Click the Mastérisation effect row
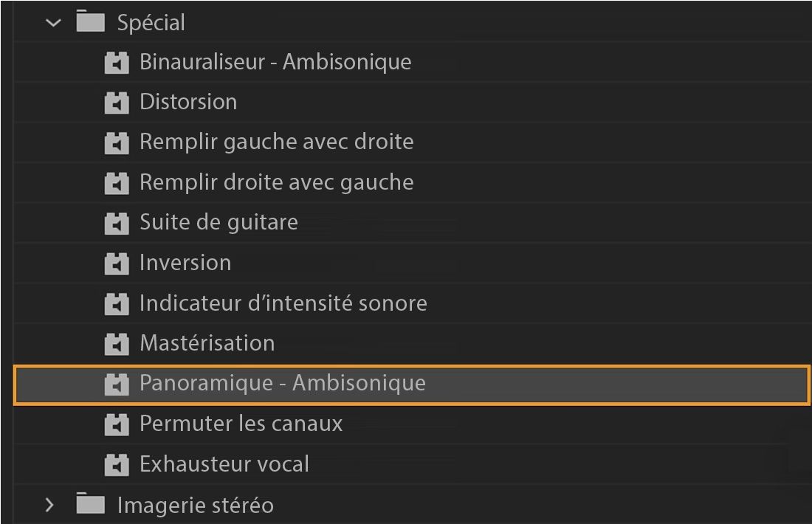Viewport: 812px width, 524px height. coord(207,342)
